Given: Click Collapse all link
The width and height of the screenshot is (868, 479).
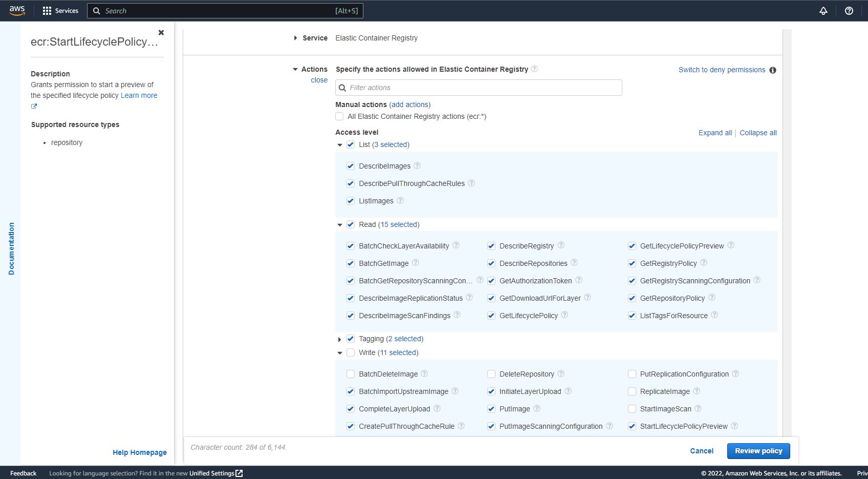Looking at the screenshot, I should point(758,133).
